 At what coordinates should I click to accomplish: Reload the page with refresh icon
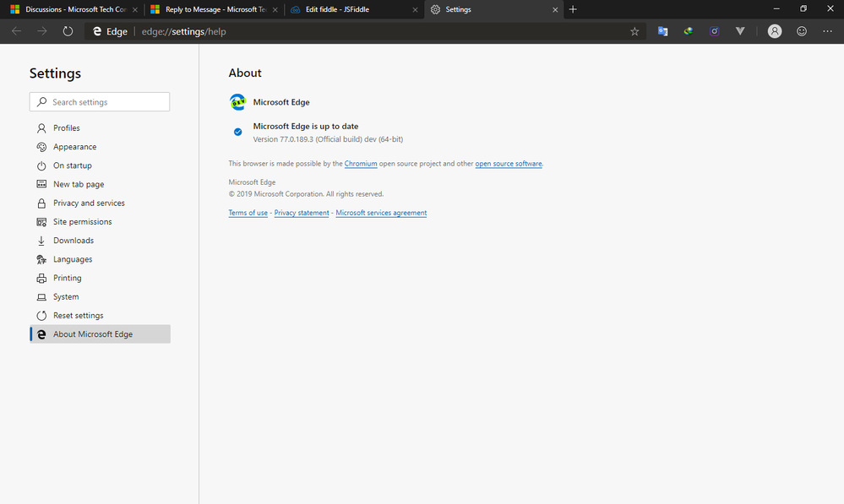(68, 31)
